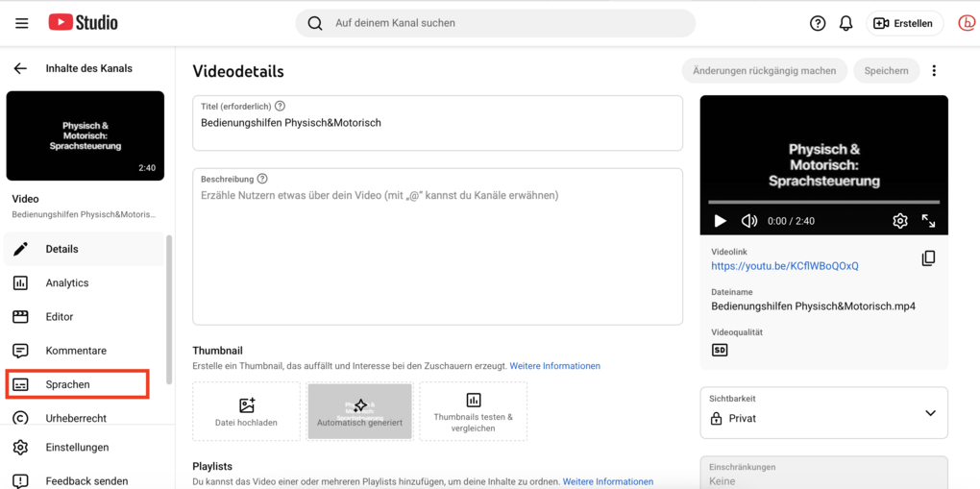The height and width of the screenshot is (489, 980).
Task: Mute the video preview volume
Action: 749,221
